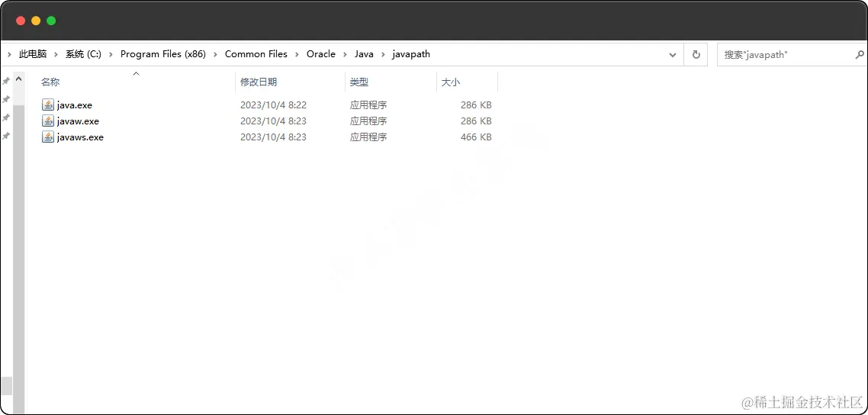868x415 pixels.
Task: Click 应用程序 type of javaws.exe
Action: pos(368,137)
